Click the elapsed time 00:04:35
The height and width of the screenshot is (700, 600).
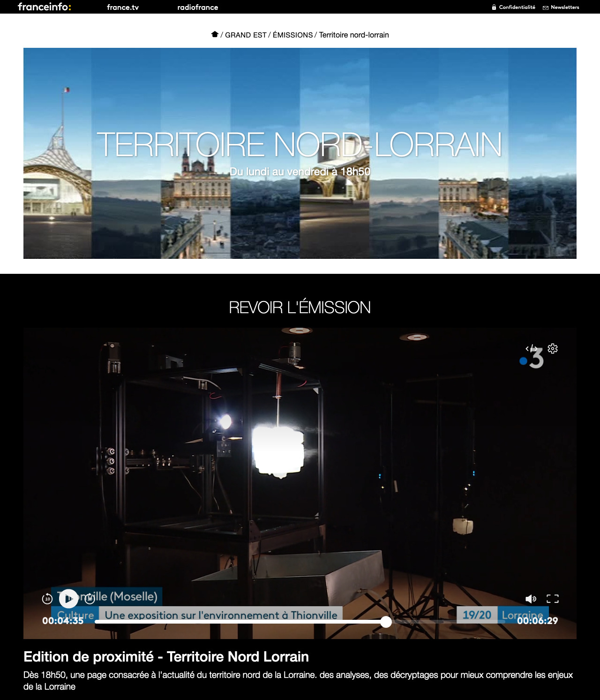tap(63, 621)
